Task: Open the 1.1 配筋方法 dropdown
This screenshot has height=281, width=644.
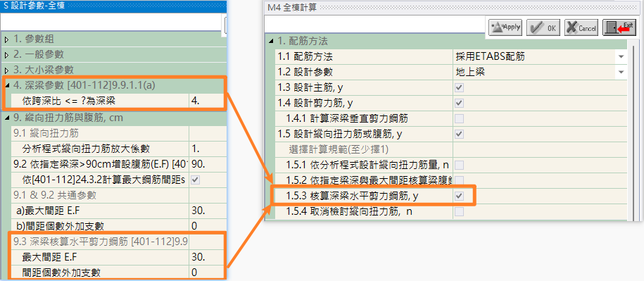Action: coord(621,56)
